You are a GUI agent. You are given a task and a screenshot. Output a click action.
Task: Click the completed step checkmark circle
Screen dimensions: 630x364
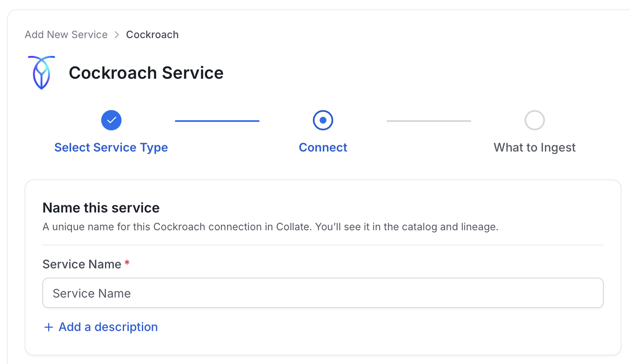111,120
